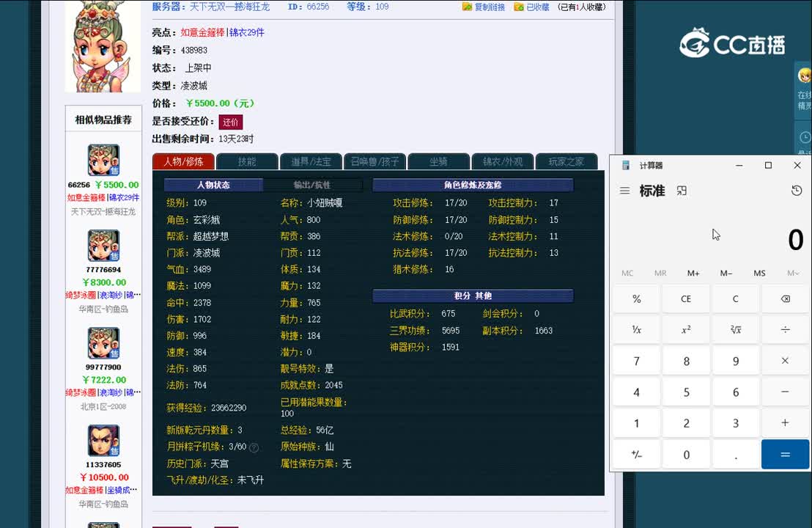The width and height of the screenshot is (812, 528).
Task: Click calculator digit 6
Action: (735, 392)
